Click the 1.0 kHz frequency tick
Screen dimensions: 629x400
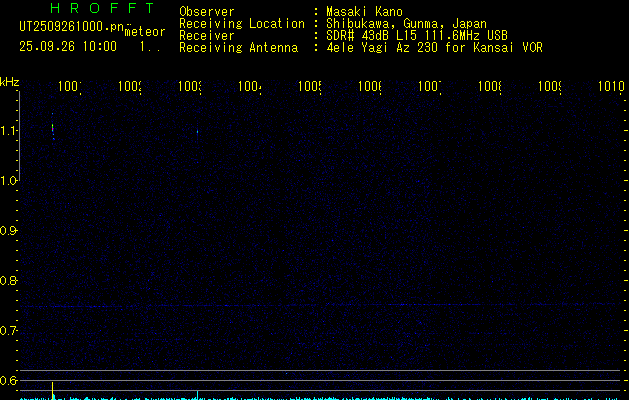click(9, 181)
